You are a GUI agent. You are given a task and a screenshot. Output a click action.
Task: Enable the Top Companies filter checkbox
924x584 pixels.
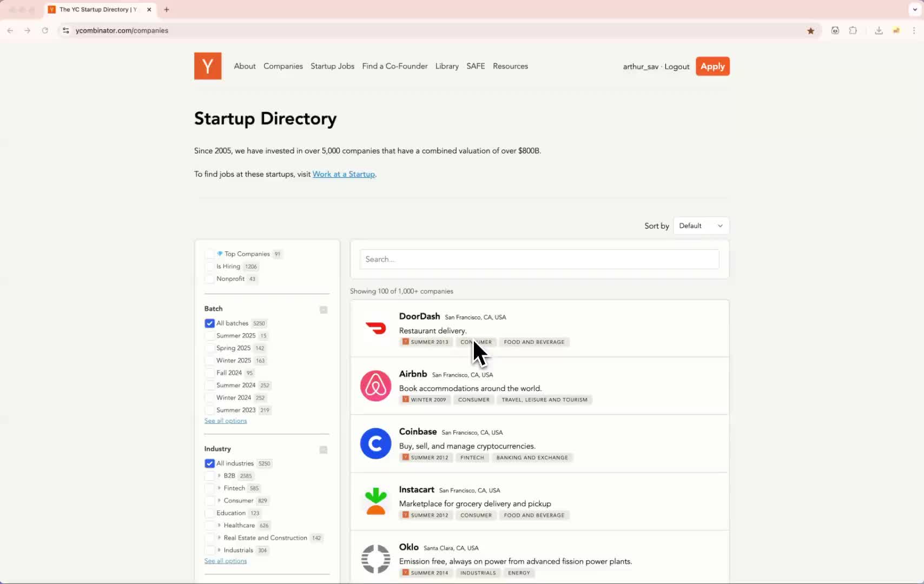coord(209,254)
